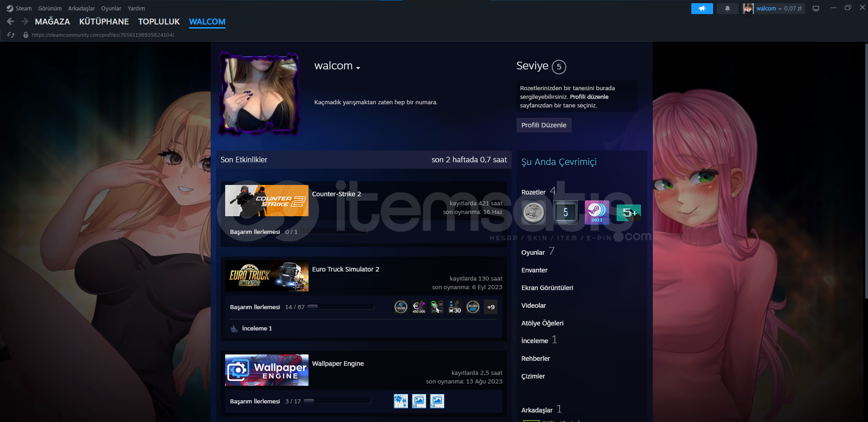View the second Wallpaper Engine achievement icon
The width and height of the screenshot is (868, 422).
tap(419, 401)
